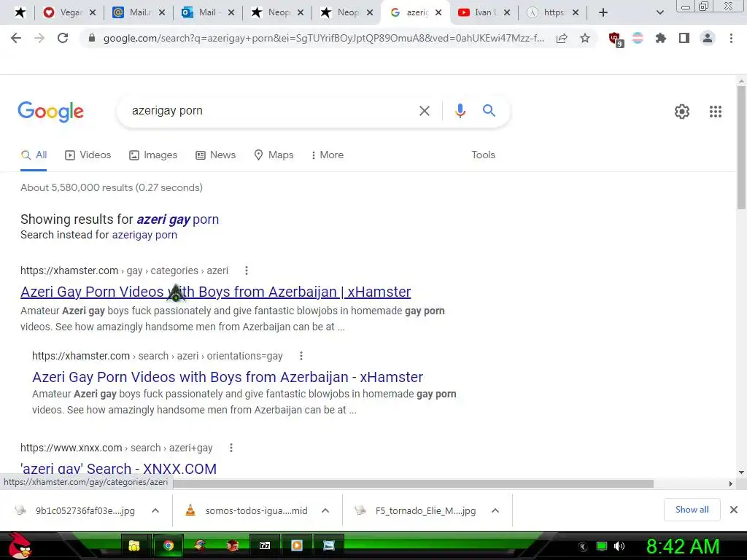Open the search Tools options
The width and height of the screenshot is (747, 560).
click(x=483, y=155)
